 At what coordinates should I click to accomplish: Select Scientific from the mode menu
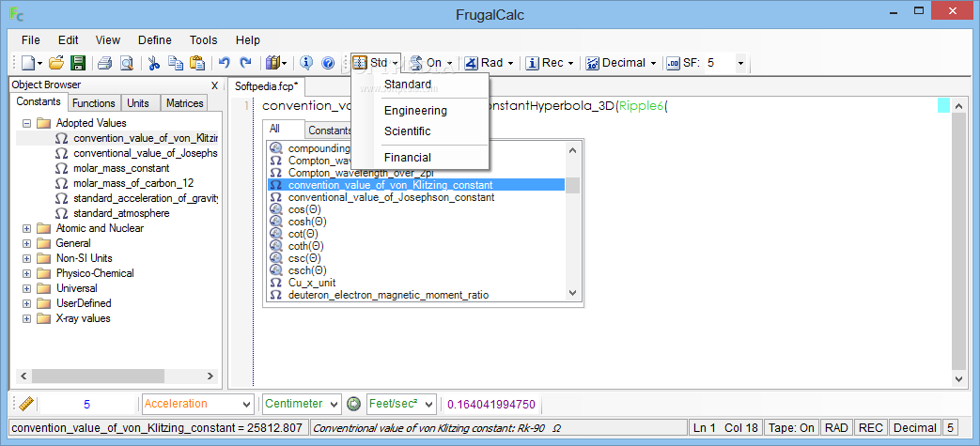pos(420,131)
